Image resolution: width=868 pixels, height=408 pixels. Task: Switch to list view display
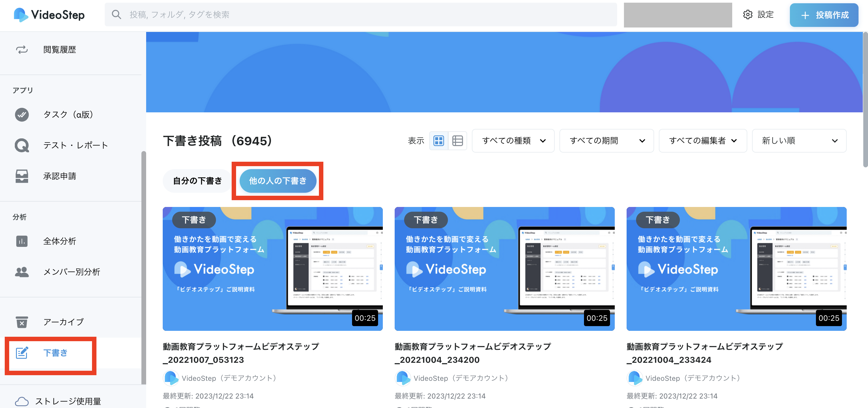pyautogui.click(x=457, y=141)
